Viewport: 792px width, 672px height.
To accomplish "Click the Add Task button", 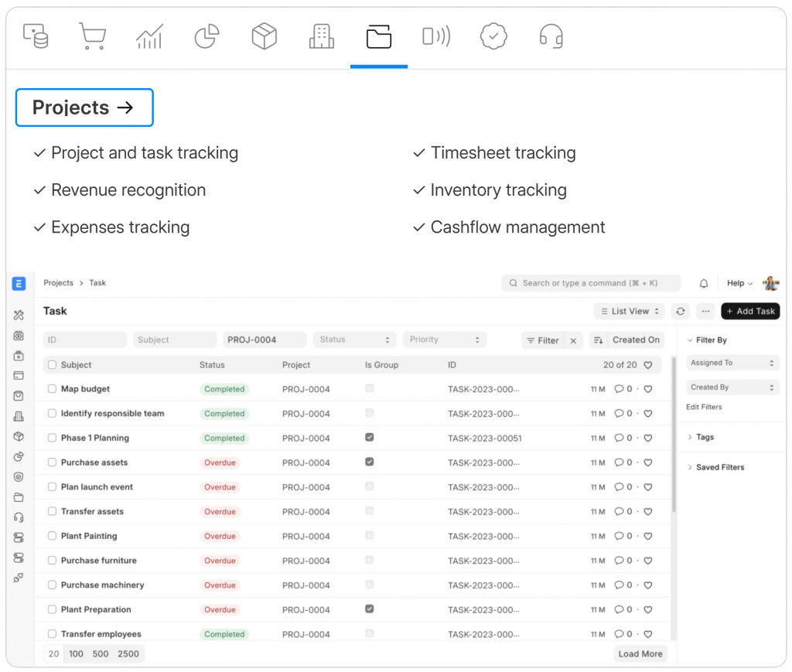I will pos(750,311).
